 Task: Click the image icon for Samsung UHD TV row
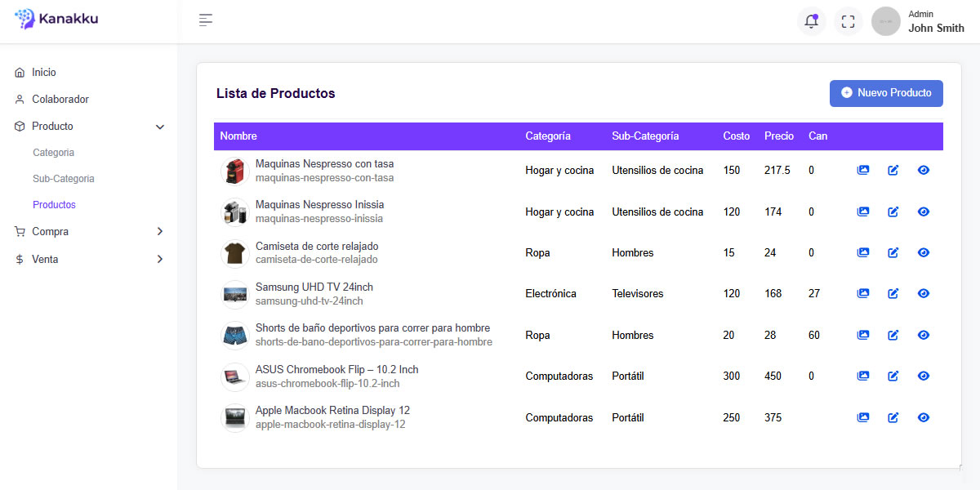click(863, 293)
